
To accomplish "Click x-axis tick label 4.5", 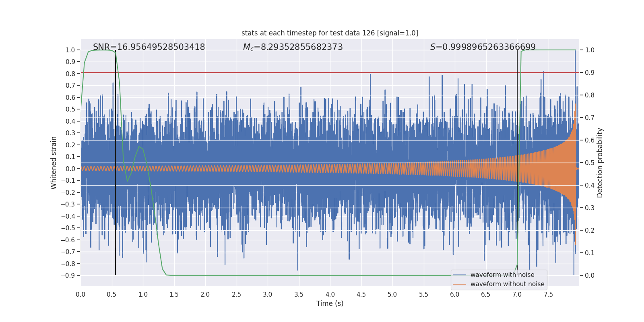I will pyautogui.click(x=361, y=294).
